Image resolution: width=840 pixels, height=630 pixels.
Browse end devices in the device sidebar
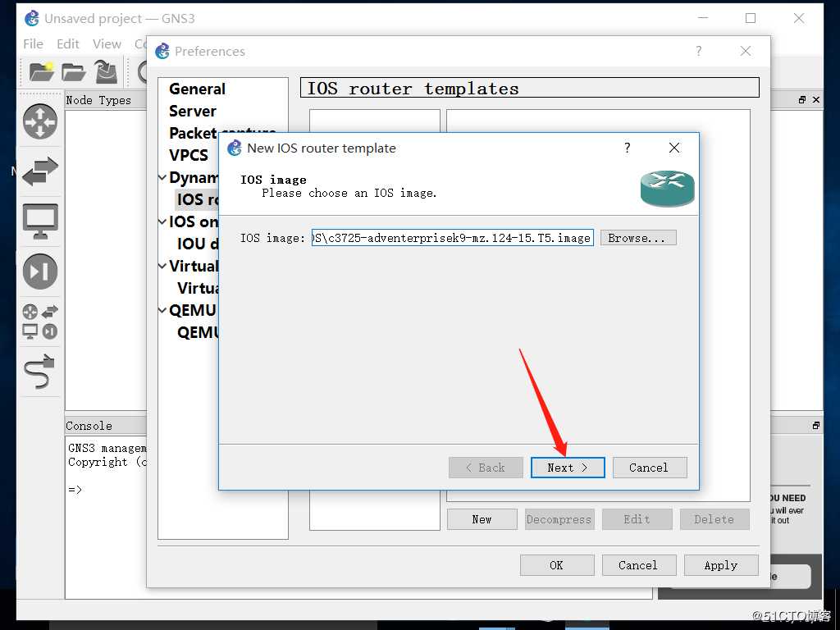[40, 221]
